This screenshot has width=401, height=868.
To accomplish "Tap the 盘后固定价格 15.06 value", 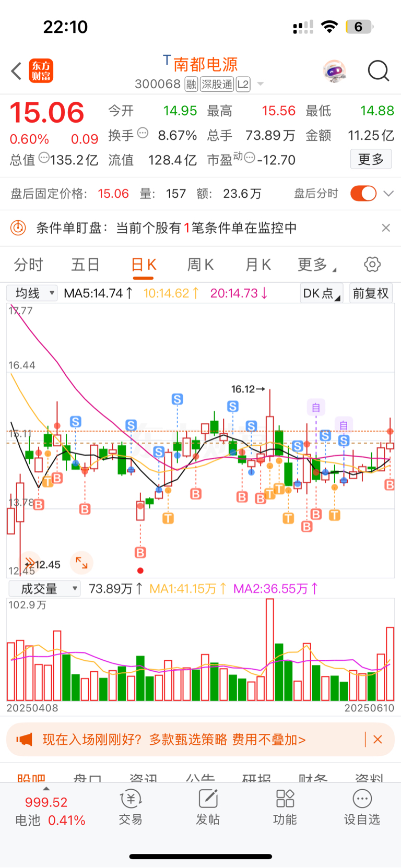I will point(113,194).
